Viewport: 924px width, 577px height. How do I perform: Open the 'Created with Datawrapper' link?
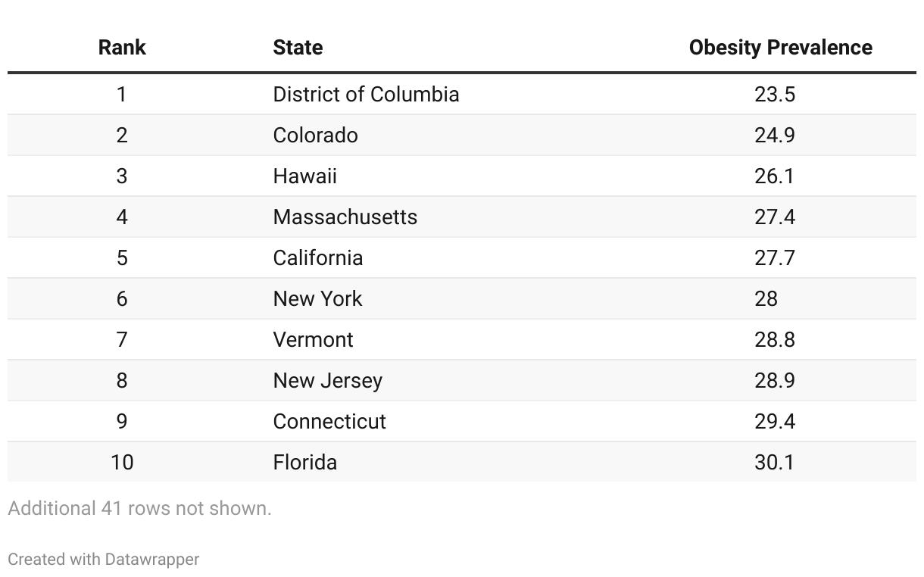[x=104, y=560]
